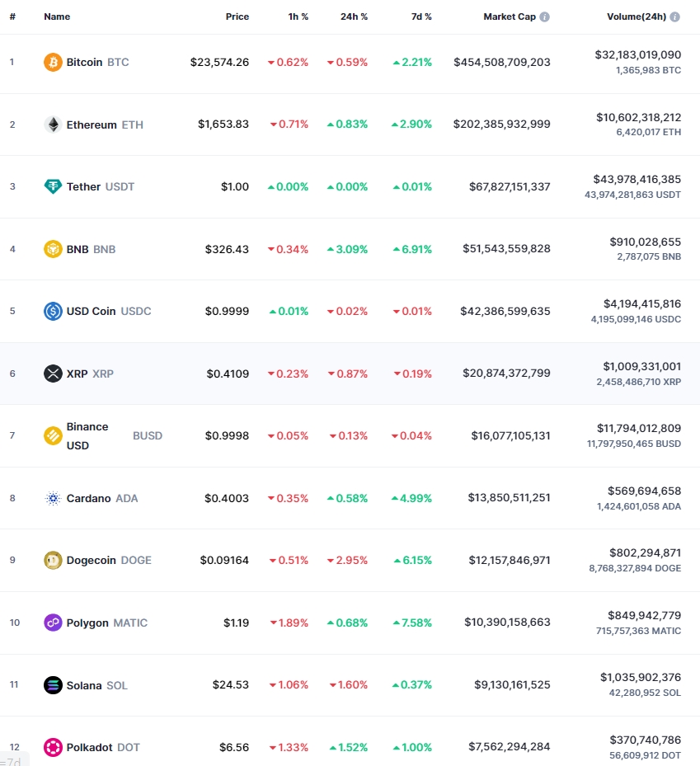Open the Cardano ADA link
700x766 pixels.
click(102, 498)
